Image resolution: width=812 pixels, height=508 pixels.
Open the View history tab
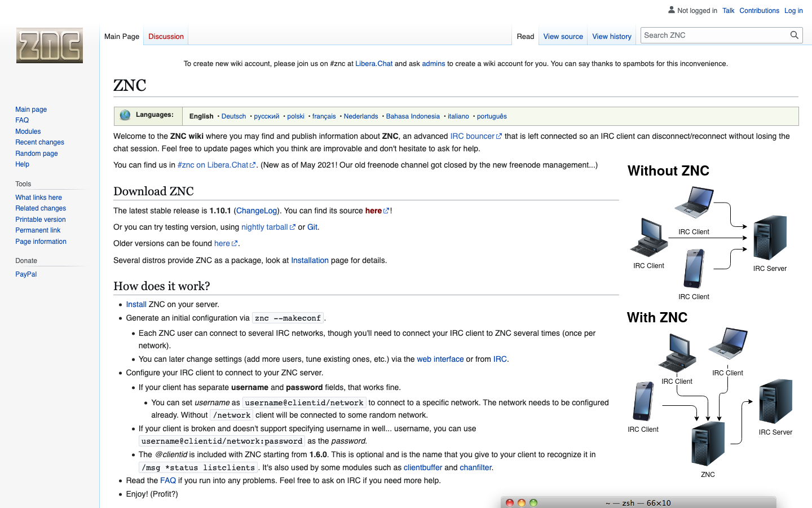[x=612, y=36]
